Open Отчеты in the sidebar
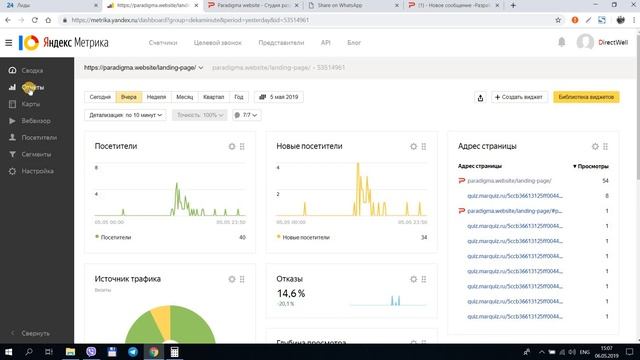Image resolution: width=640 pixels, height=360 pixels. [33, 87]
